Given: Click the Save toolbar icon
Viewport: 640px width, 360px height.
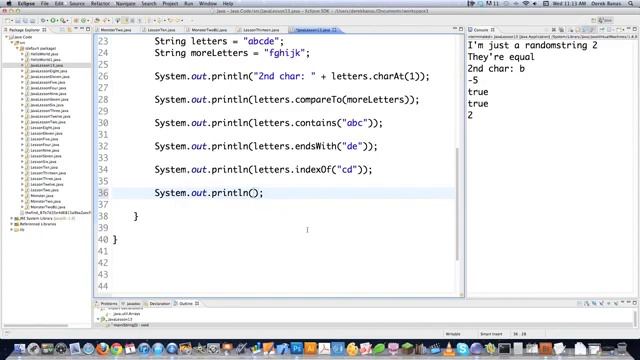Looking at the screenshot, I should (18, 20).
